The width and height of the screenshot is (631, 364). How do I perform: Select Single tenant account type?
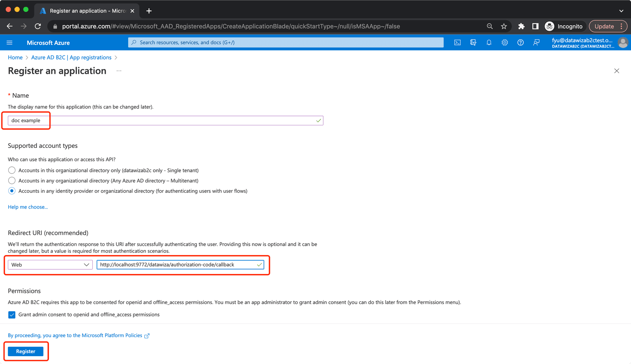(x=12, y=170)
